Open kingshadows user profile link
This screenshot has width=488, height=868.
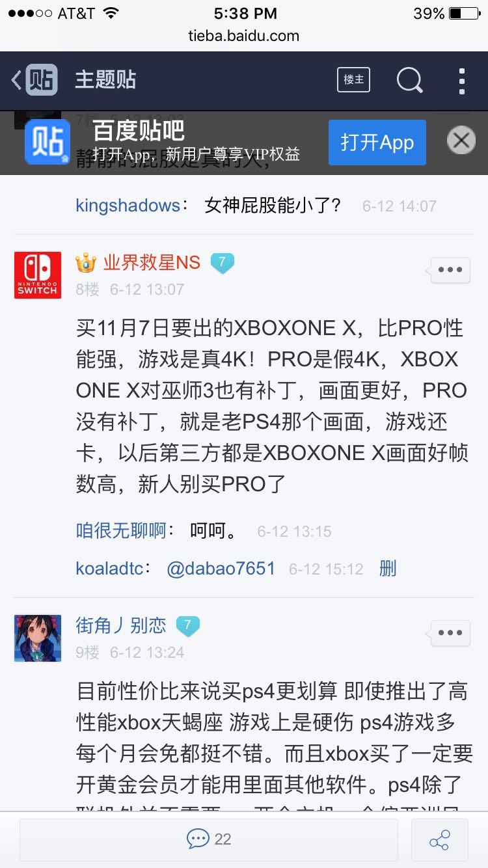click(x=128, y=206)
